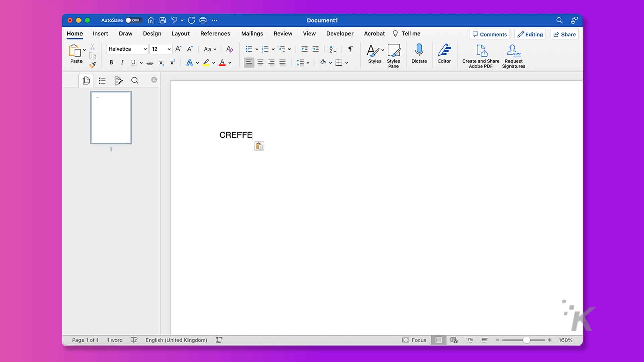Toggle the Focus mode button

(414, 340)
